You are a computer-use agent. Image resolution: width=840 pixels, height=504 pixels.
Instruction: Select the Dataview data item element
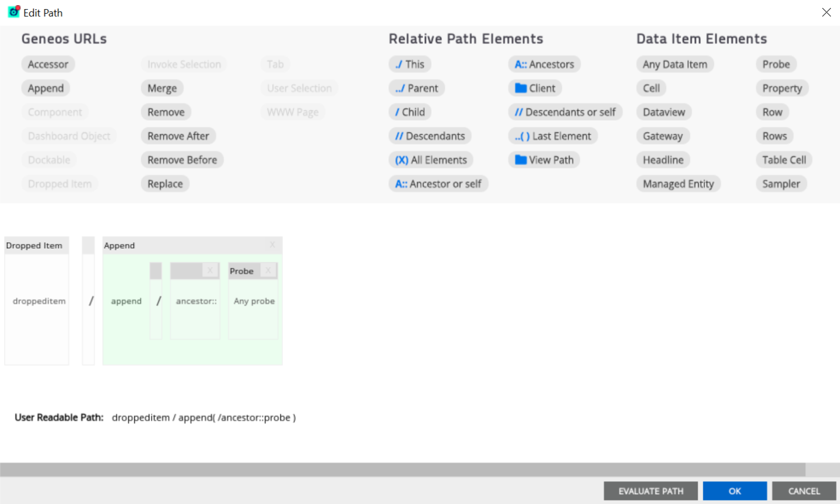click(664, 113)
